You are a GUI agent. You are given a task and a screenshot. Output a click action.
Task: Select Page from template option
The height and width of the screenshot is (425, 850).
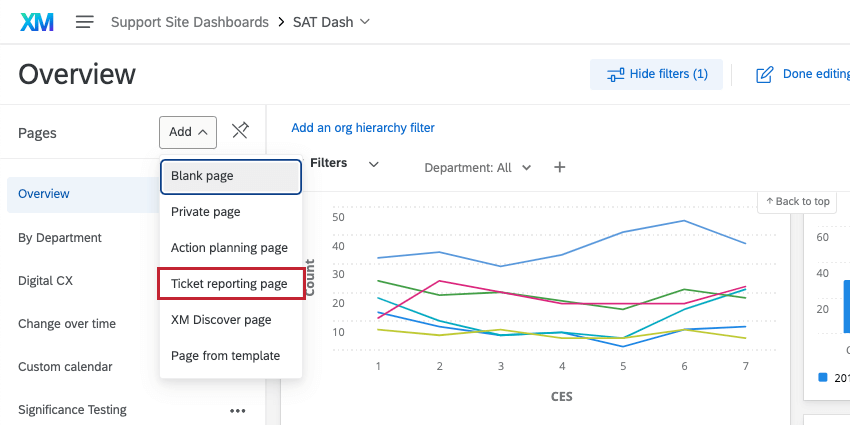pos(225,356)
